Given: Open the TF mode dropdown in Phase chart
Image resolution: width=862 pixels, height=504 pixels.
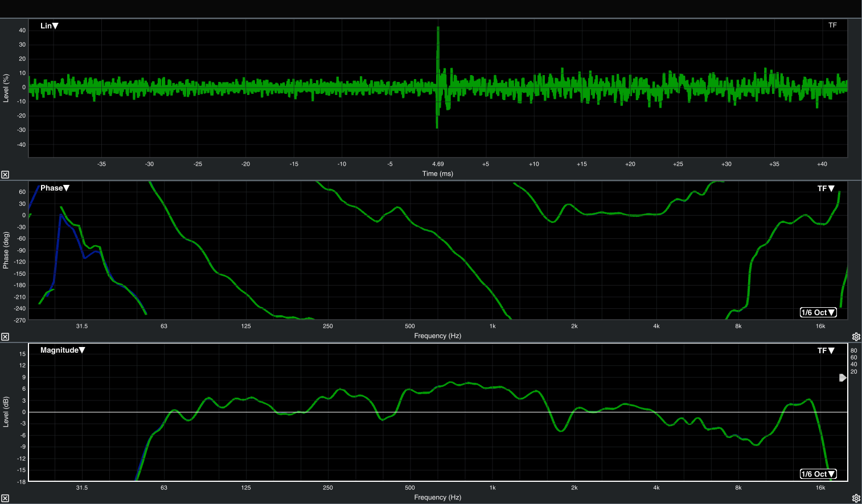Looking at the screenshot, I should click(x=826, y=189).
